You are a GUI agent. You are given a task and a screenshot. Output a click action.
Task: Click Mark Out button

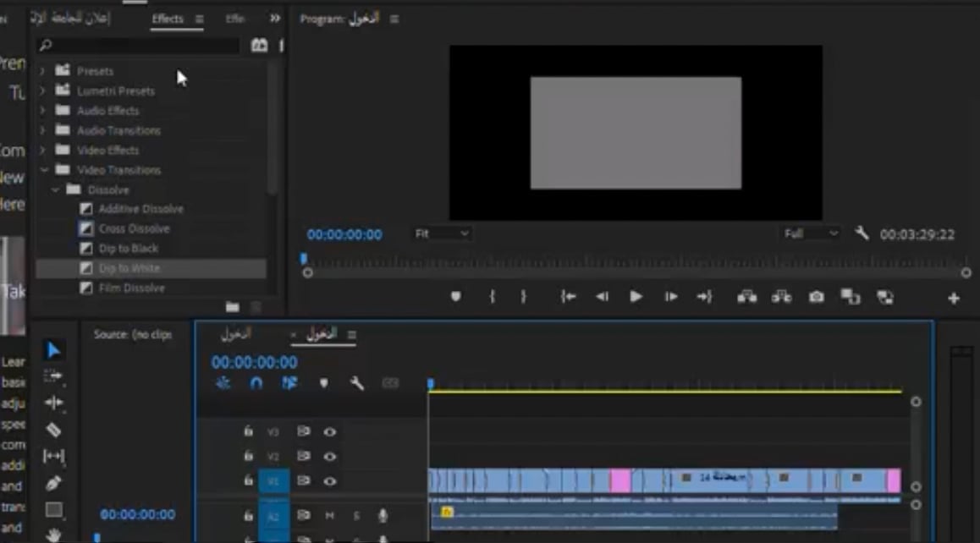click(x=523, y=297)
